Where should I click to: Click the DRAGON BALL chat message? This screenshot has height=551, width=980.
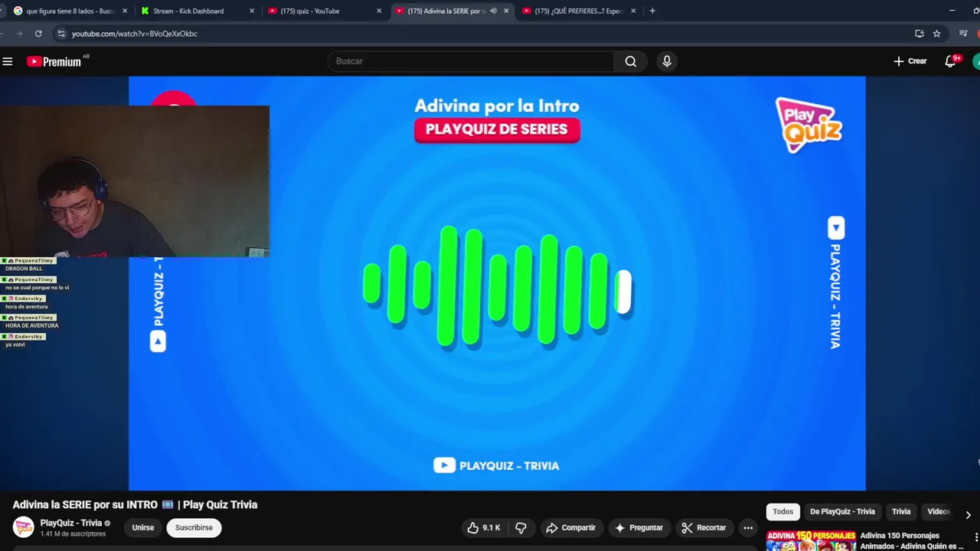[x=24, y=269]
